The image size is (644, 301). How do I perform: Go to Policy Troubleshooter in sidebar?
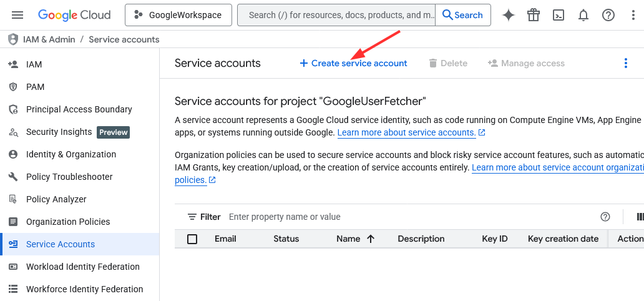pos(69,177)
